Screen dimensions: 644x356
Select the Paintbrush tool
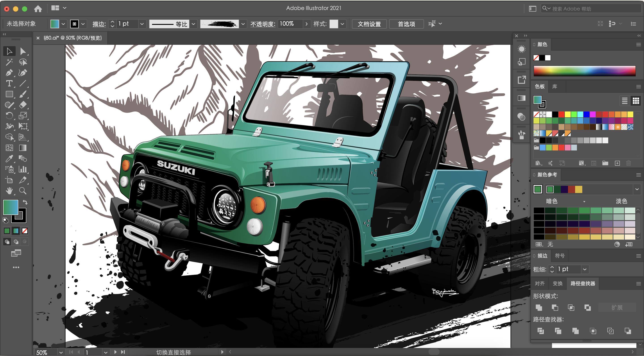coord(23,94)
